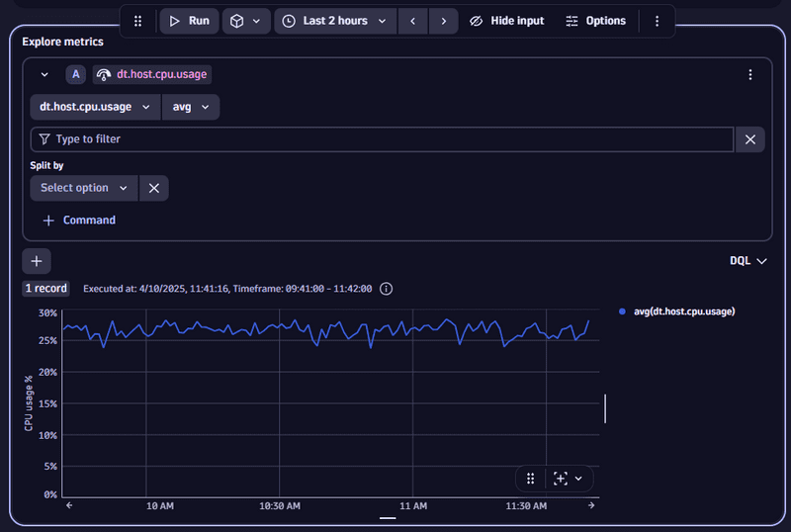Click the bottom resize handle of the tile
Viewport: 791px width, 532px height.
pos(388,518)
